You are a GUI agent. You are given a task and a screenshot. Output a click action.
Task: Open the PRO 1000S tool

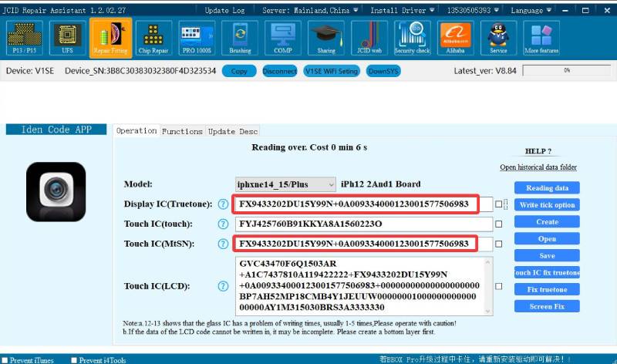[197, 38]
